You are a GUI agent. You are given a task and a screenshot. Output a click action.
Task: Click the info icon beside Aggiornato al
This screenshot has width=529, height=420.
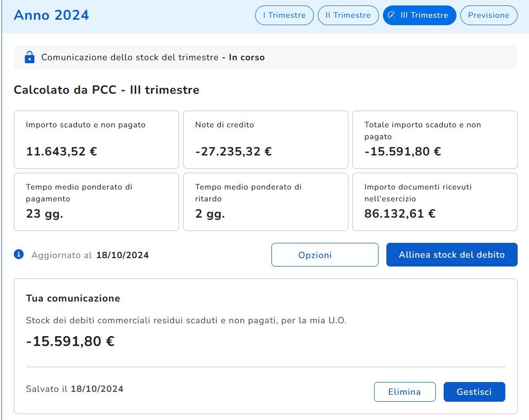pos(19,255)
